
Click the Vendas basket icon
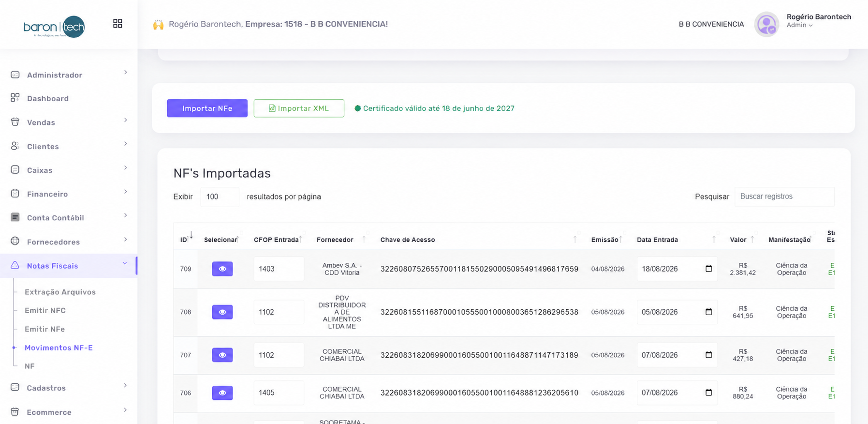(15, 122)
